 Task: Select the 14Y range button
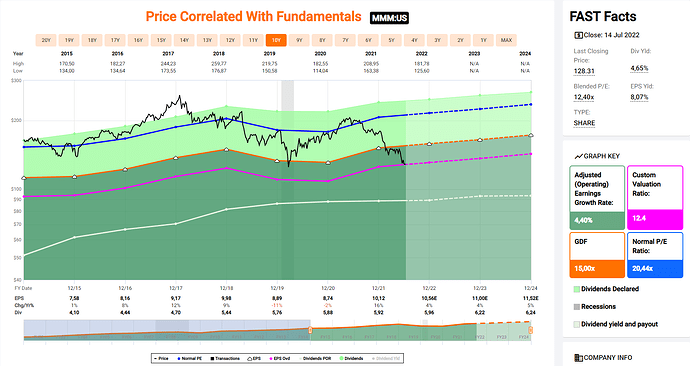184,40
